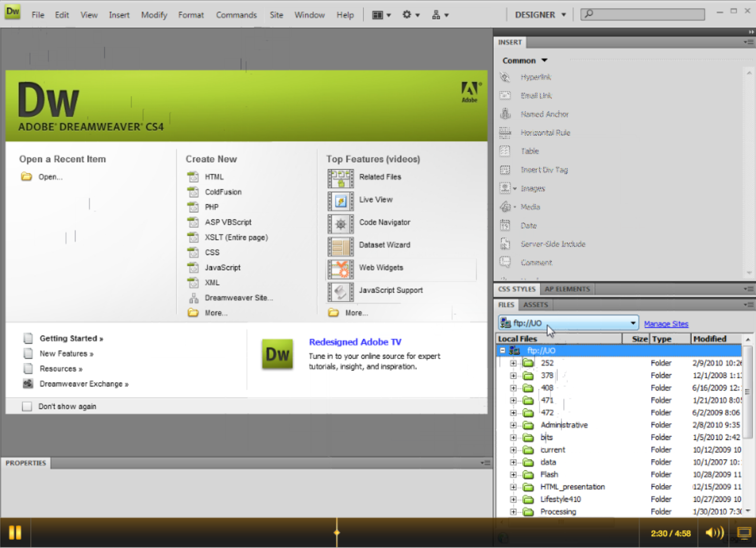Switch to the AP ELEMENTS tab
756x548 pixels.
click(567, 289)
